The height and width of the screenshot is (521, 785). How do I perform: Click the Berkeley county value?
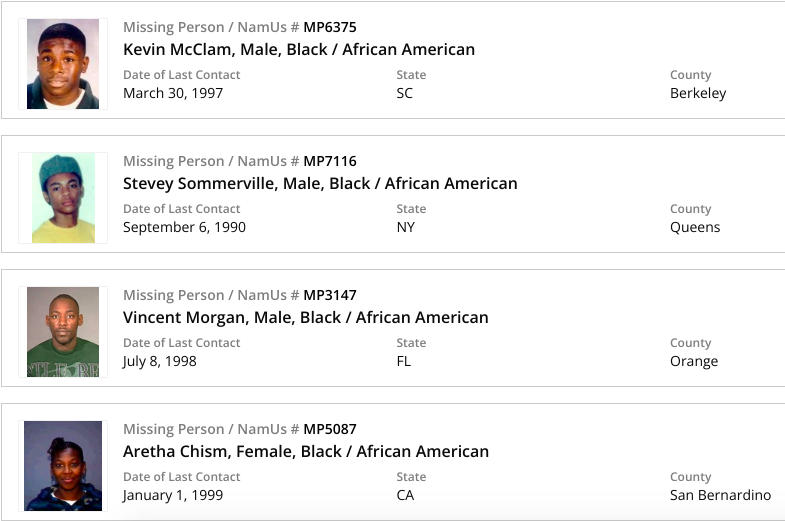[698, 93]
